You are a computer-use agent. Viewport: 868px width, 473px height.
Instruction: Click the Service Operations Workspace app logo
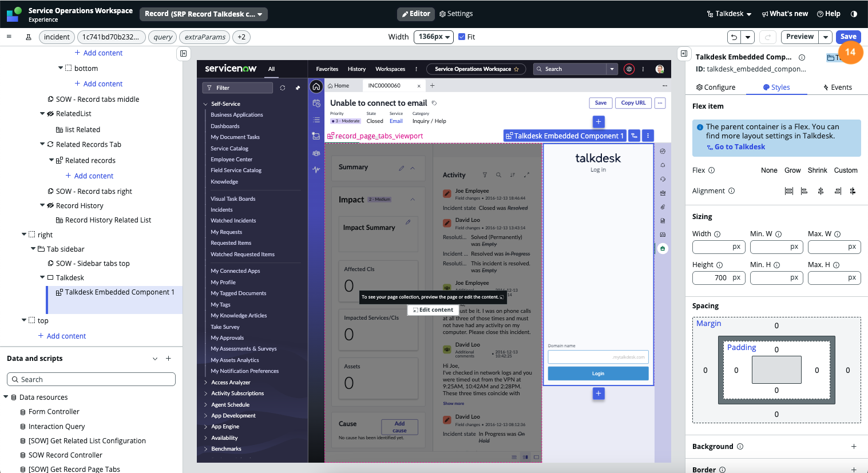[x=14, y=14]
